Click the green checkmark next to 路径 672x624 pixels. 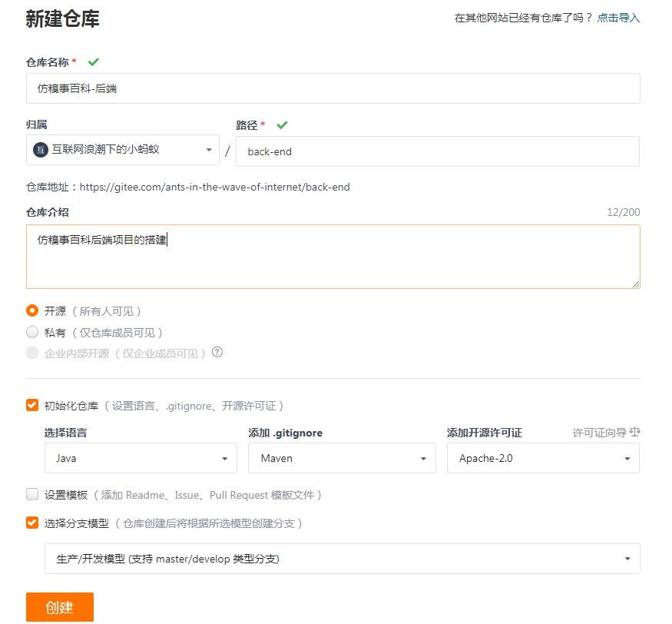282,124
